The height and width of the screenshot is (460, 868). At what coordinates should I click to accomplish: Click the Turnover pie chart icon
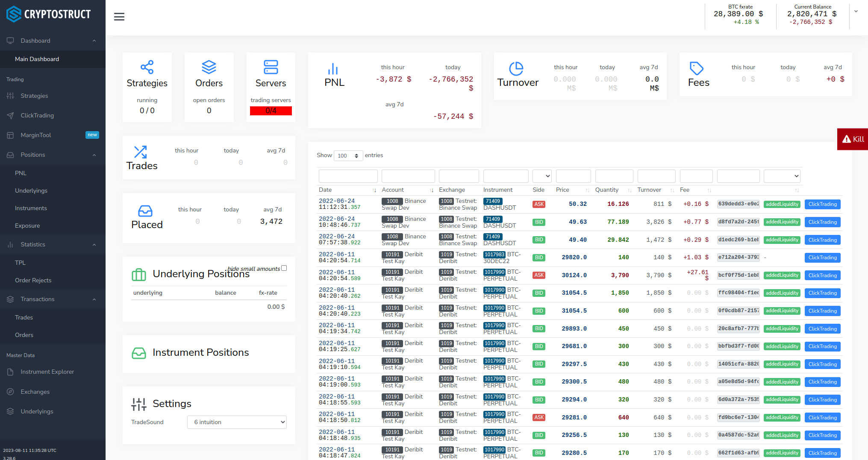click(516, 69)
